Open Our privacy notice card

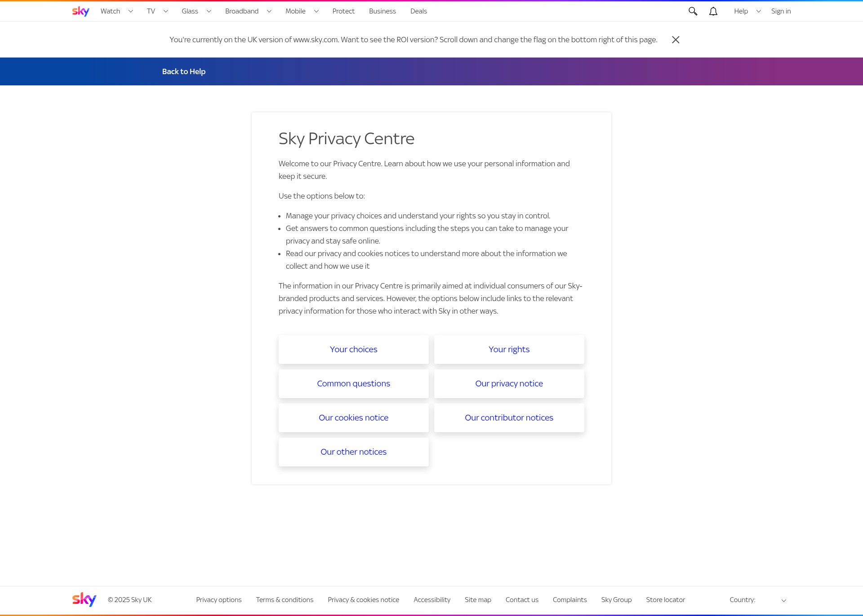click(x=509, y=384)
